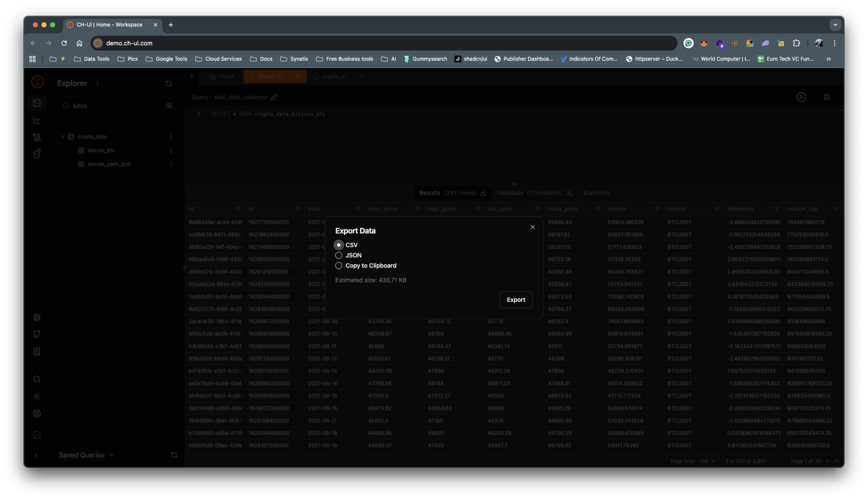Open filter for ts column

tap(298, 209)
